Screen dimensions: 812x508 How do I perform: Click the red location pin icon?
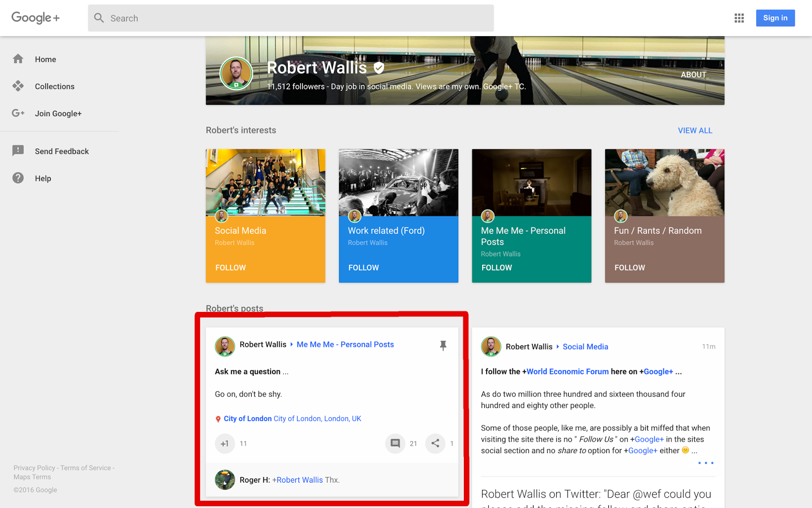coord(218,419)
